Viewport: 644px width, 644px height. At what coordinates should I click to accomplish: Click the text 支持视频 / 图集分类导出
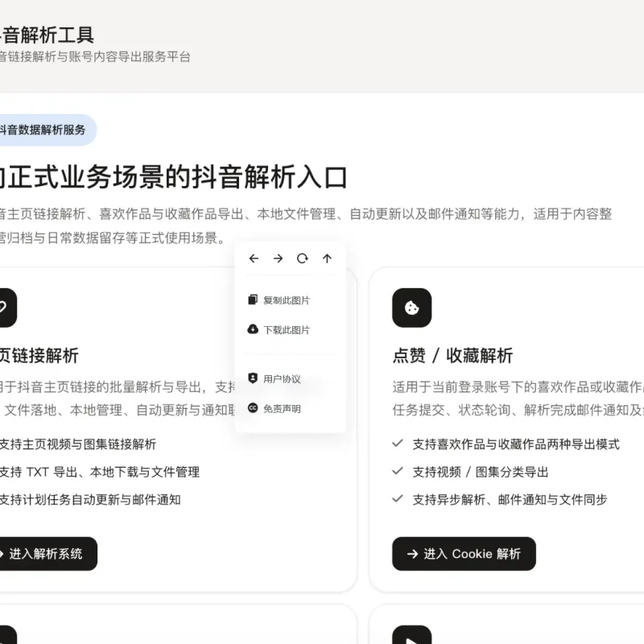click(481, 473)
